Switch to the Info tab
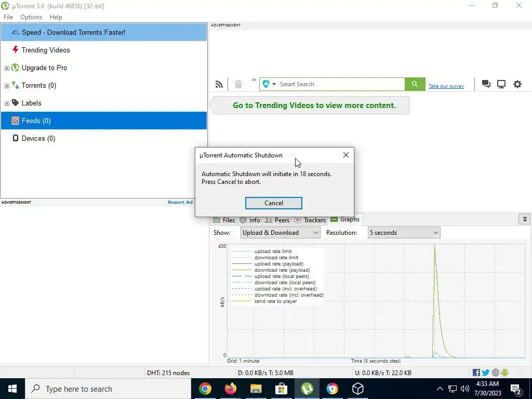The width and height of the screenshot is (532, 399). coord(250,220)
